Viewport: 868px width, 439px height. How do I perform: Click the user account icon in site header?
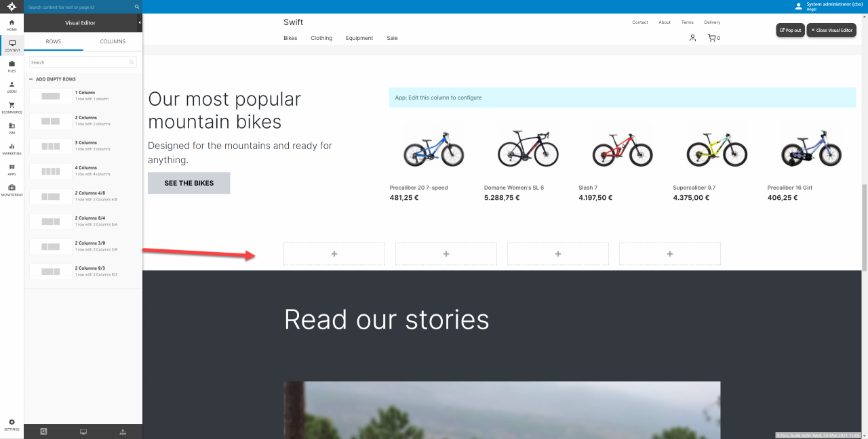tap(692, 38)
